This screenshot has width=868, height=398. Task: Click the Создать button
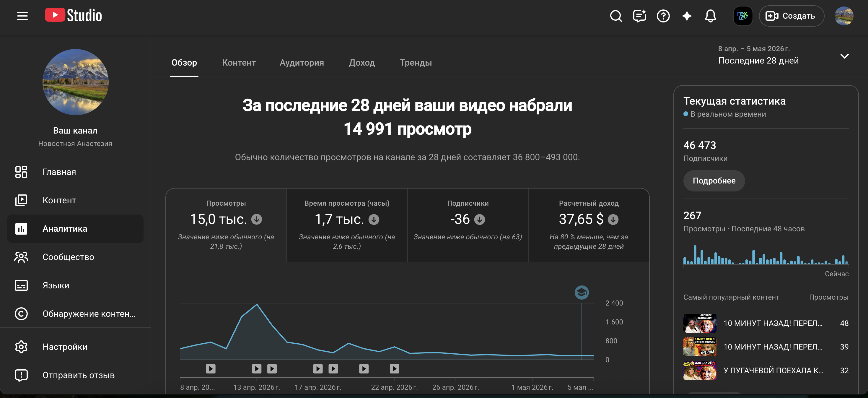tap(791, 16)
